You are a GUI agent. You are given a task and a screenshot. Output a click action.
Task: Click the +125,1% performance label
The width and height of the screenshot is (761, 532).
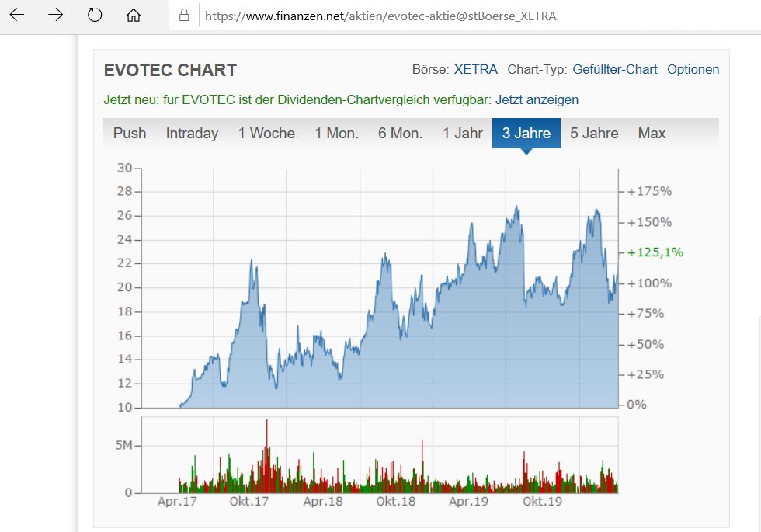(655, 252)
